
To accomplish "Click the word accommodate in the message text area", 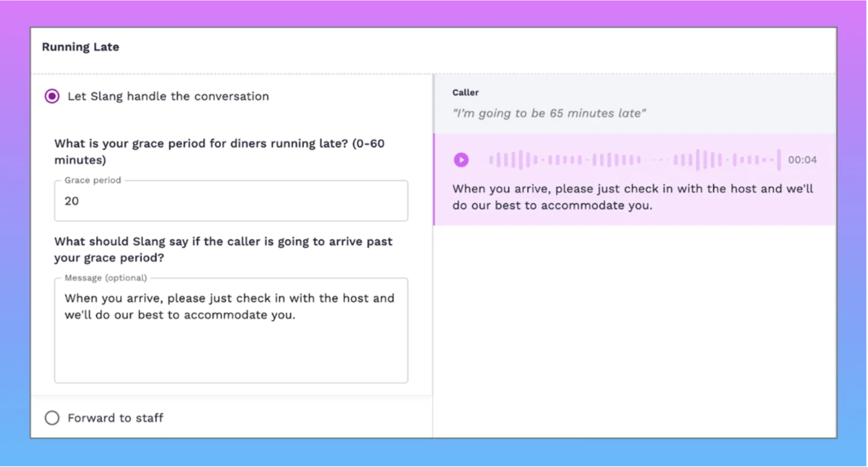I will click(225, 315).
